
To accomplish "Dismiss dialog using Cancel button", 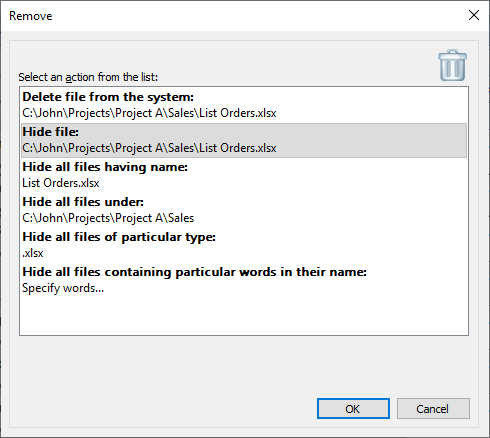I will (x=433, y=409).
